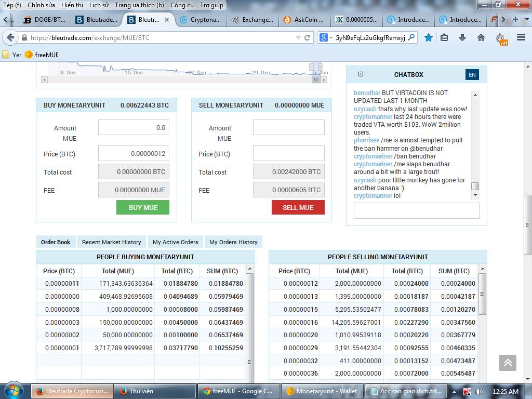Open the Firefox downloads arrow icon
Screen dimensions: 532x399
tap(462, 37)
